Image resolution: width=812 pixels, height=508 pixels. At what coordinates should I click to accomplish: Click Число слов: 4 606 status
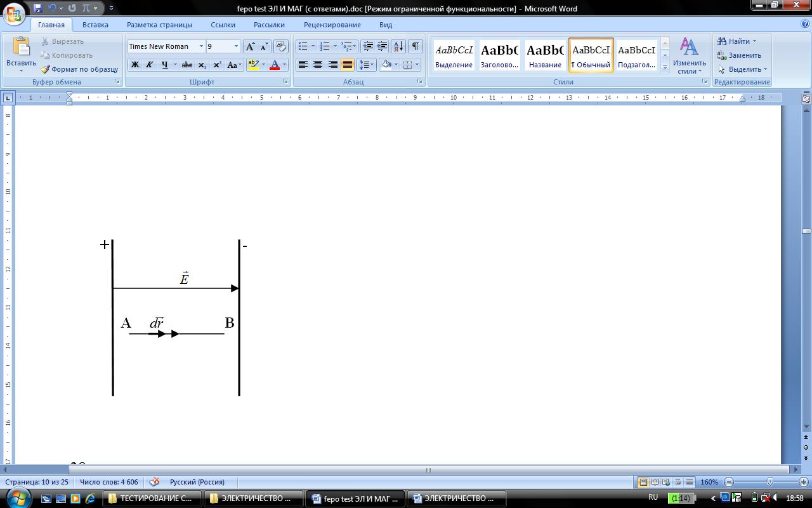pos(108,482)
